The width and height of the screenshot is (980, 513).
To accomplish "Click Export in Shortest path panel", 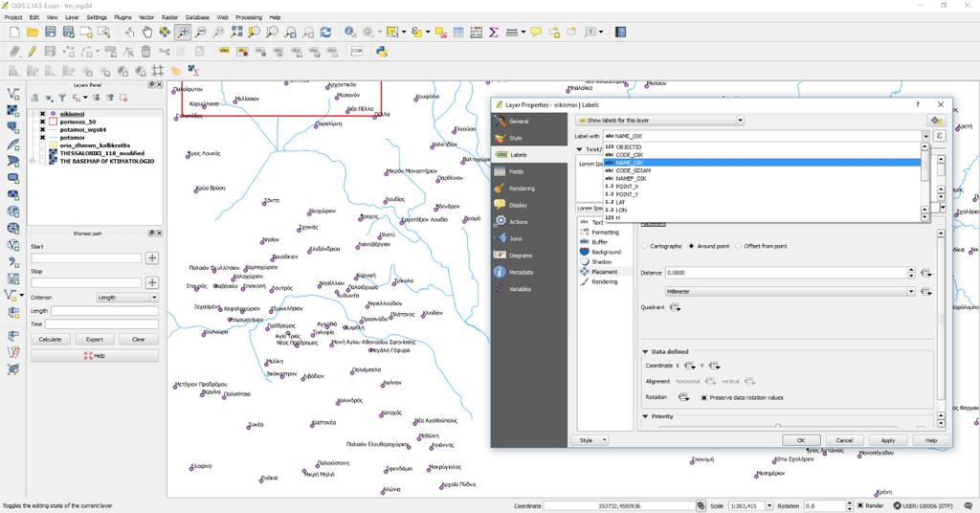I will (95, 340).
